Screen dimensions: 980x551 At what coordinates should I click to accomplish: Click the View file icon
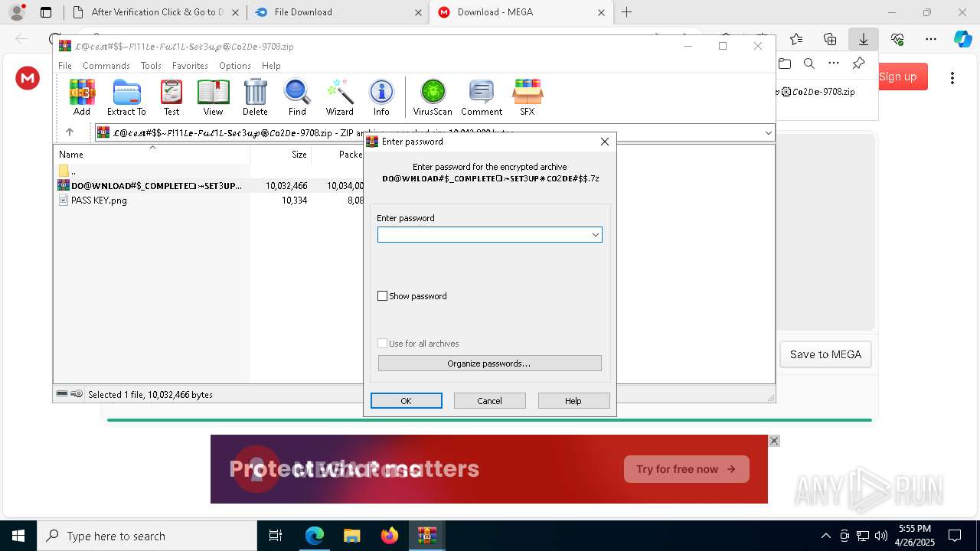pyautogui.click(x=213, y=97)
